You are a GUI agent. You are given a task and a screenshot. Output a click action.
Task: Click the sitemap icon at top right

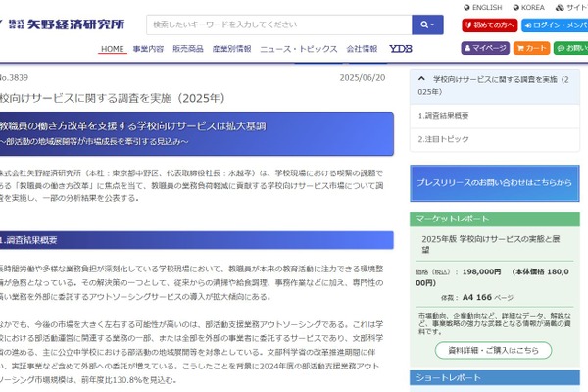click(x=560, y=8)
